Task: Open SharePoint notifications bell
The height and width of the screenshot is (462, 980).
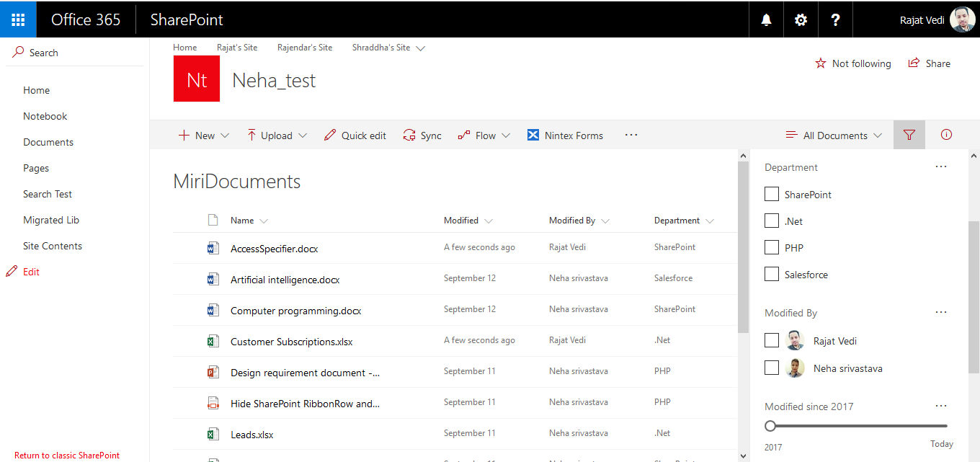Action: [x=765, y=19]
